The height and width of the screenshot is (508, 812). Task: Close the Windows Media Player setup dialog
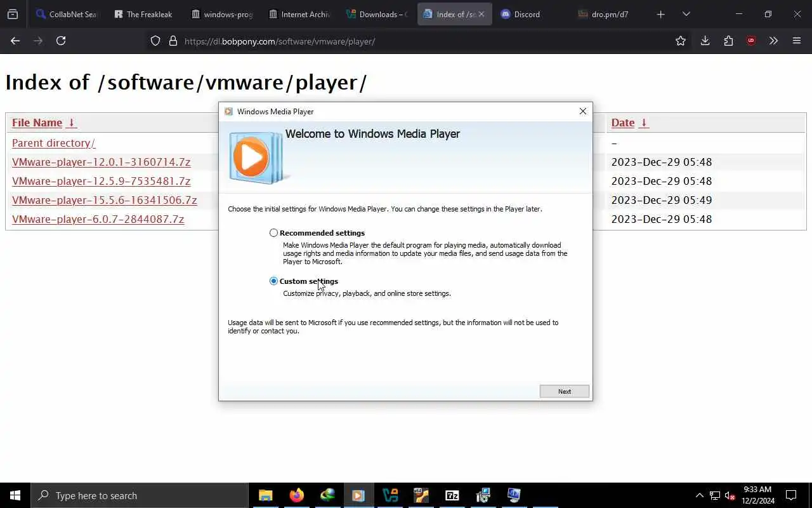point(582,111)
